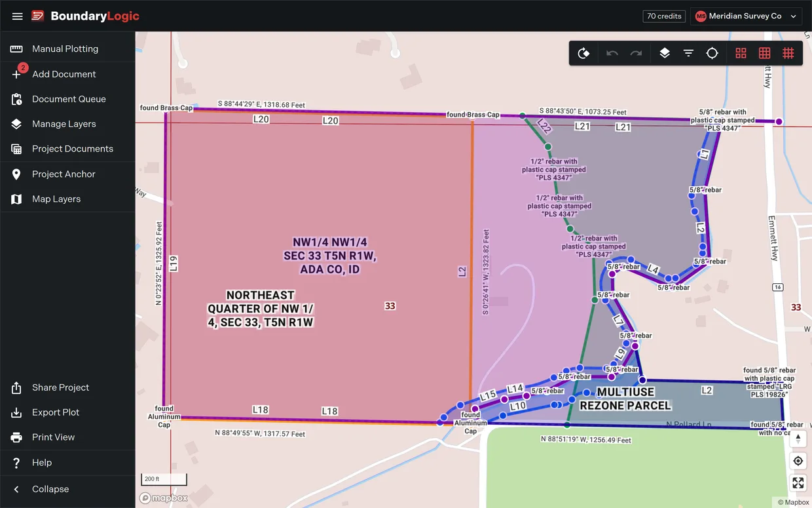812x508 pixels.
Task: Open the hamburger menu
Action: tap(18, 16)
